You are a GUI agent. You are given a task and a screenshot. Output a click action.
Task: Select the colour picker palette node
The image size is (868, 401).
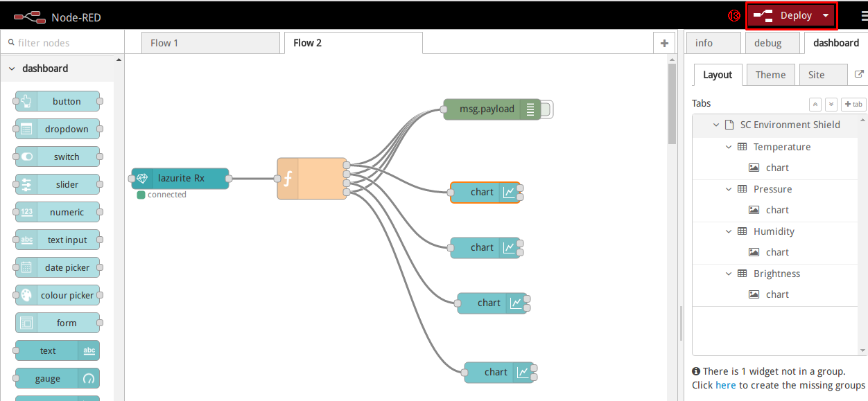(58, 295)
